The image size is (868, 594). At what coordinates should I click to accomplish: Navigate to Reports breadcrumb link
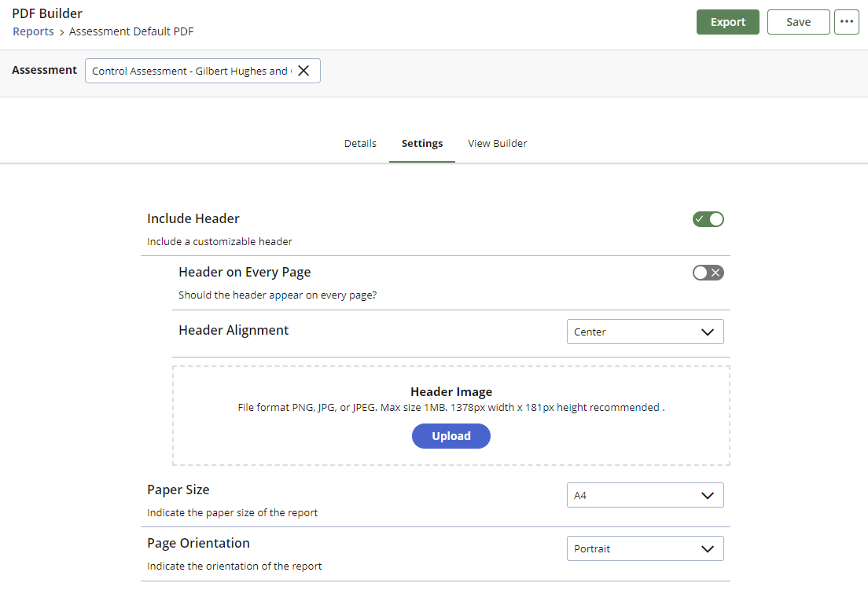point(33,31)
